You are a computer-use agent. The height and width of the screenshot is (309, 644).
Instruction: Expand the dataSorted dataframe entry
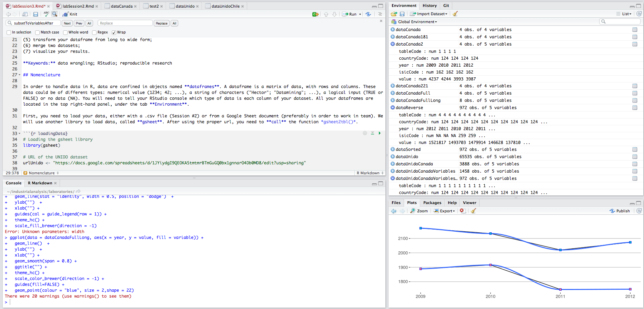pos(393,149)
